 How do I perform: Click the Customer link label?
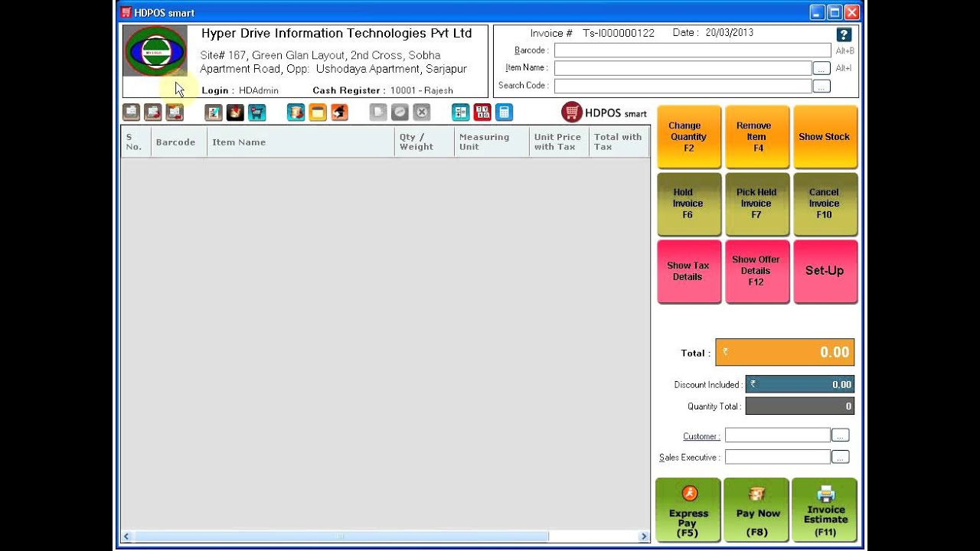[x=701, y=436]
